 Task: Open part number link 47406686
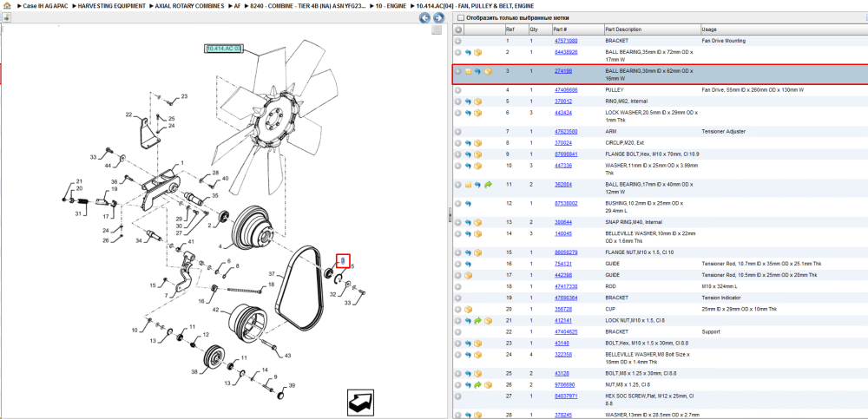pyautogui.click(x=566, y=89)
